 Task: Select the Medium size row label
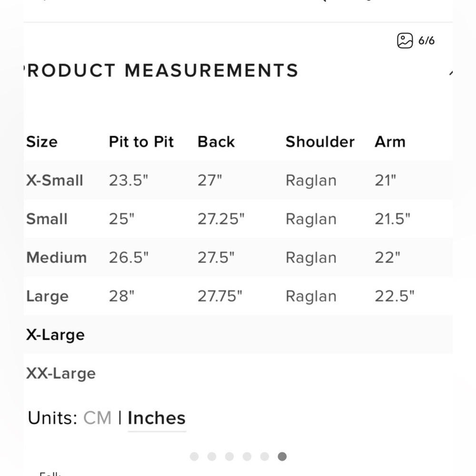click(57, 258)
